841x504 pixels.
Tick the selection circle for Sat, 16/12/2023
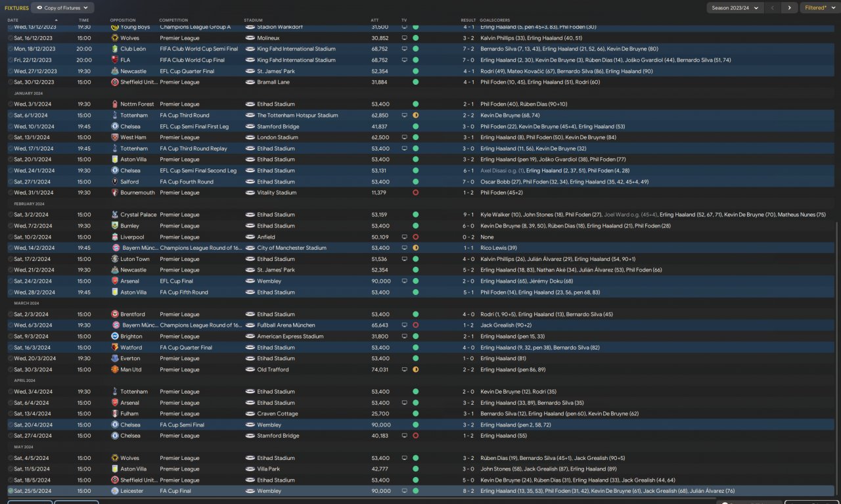click(11, 38)
